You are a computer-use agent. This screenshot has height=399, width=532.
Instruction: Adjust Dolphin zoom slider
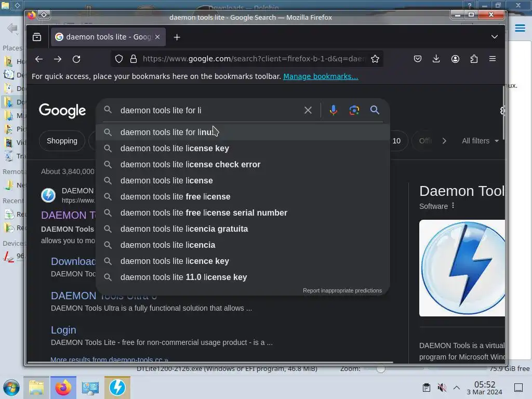(x=381, y=369)
